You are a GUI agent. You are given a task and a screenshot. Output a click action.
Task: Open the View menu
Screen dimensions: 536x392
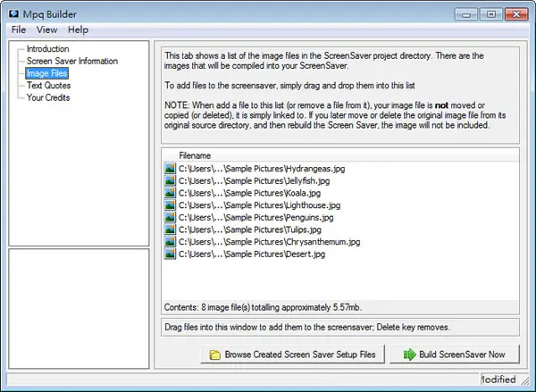coord(46,29)
